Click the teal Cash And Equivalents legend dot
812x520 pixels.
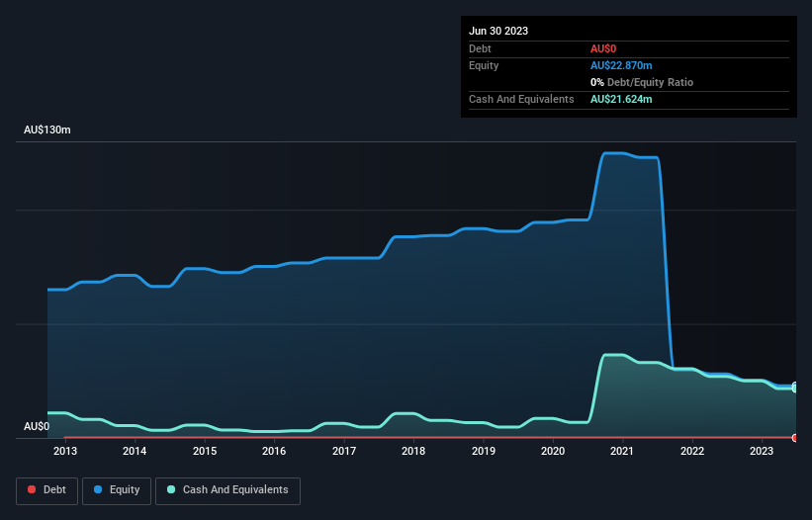(x=171, y=489)
